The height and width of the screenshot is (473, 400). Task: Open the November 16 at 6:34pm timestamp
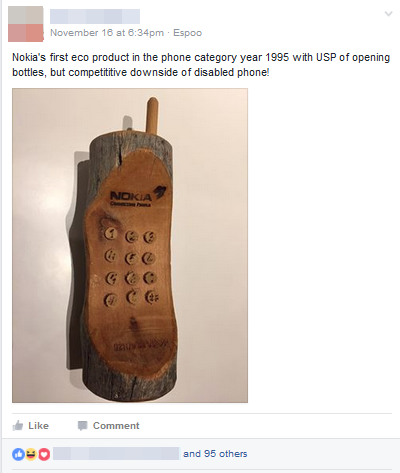[x=107, y=33]
